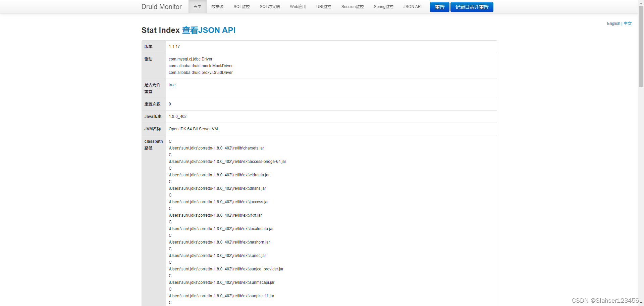Select the 中文 language option
This screenshot has width=644, height=306.
pyautogui.click(x=628, y=24)
